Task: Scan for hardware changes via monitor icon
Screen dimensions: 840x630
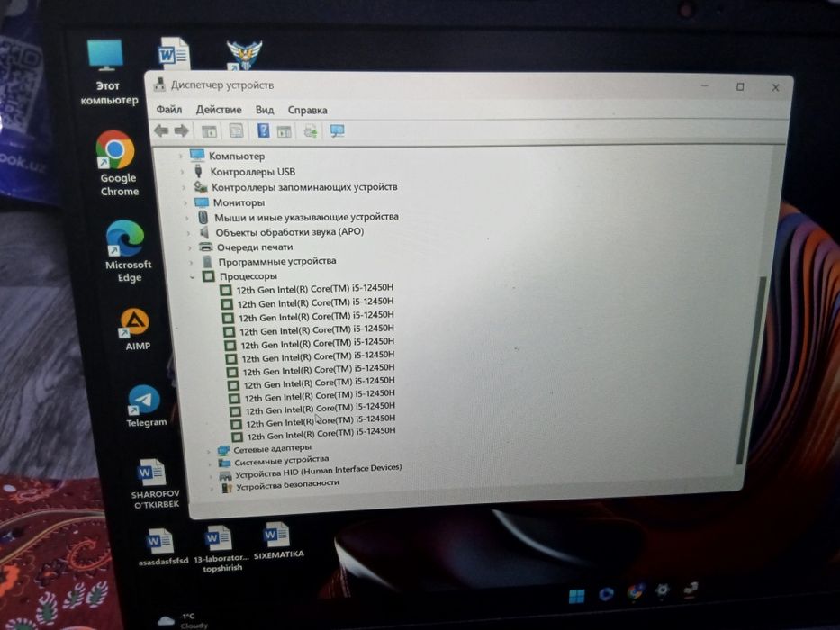Action: point(338,131)
